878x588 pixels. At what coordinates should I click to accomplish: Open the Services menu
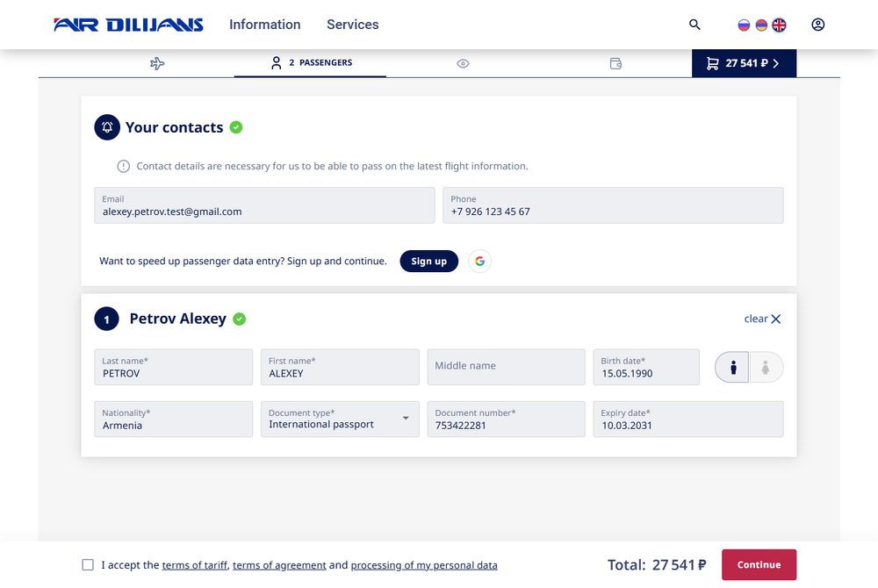353,25
